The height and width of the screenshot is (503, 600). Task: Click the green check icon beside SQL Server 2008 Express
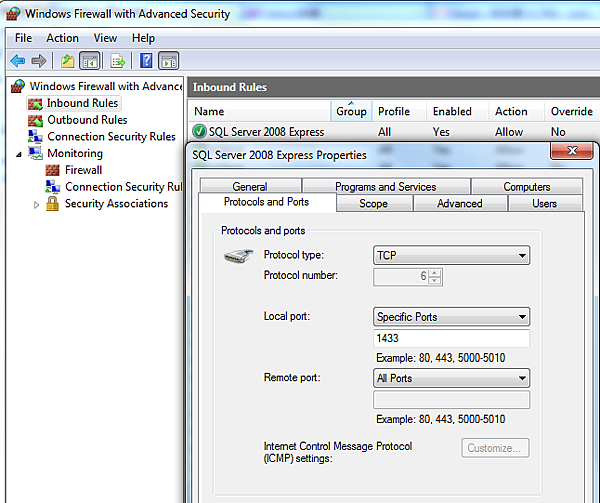point(199,131)
